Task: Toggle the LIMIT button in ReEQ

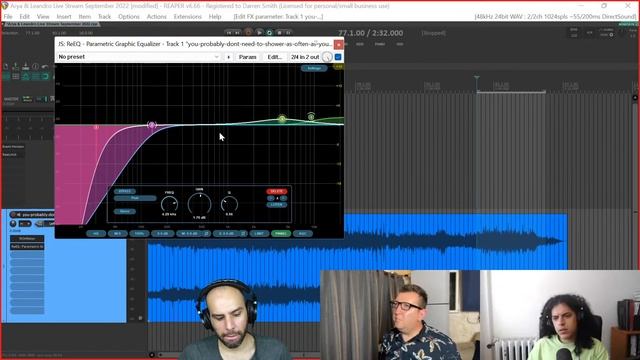Action: click(259, 233)
